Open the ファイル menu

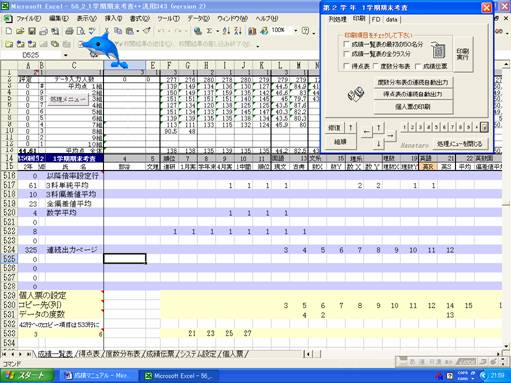tap(28, 19)
